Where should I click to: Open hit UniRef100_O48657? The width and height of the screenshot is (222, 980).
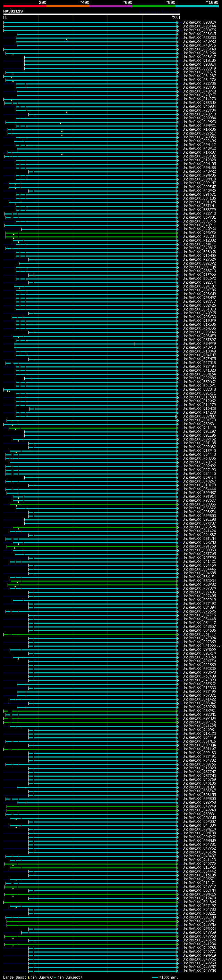click(x=199, y=626)
